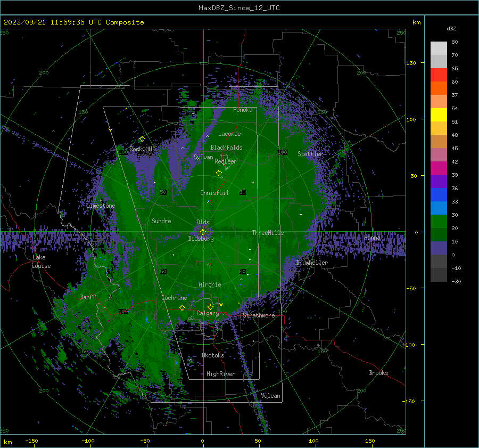
Task: Click the orange 60 dBZ legend swatch
Action: [x=439, y=88]
